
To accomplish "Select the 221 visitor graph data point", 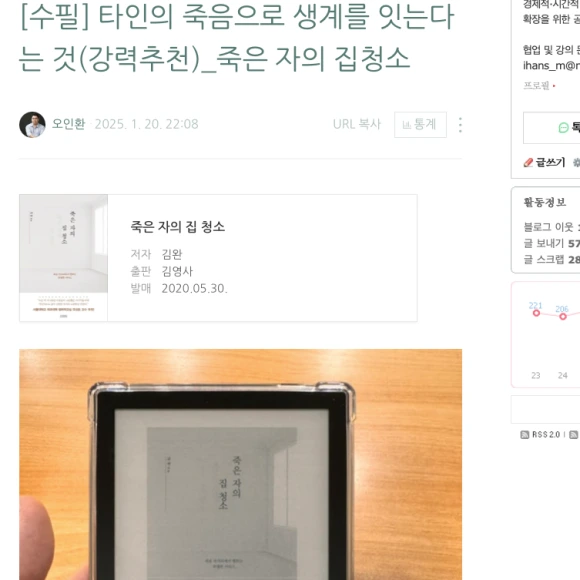I will [536, 313].
